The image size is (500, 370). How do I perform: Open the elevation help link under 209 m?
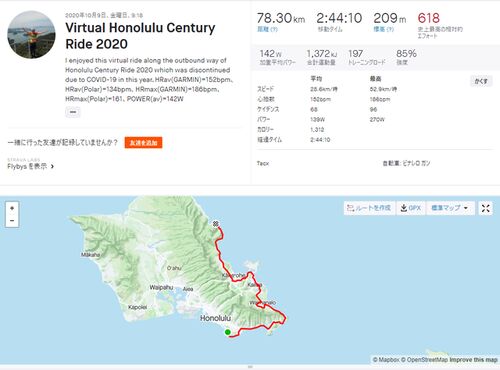384,29
